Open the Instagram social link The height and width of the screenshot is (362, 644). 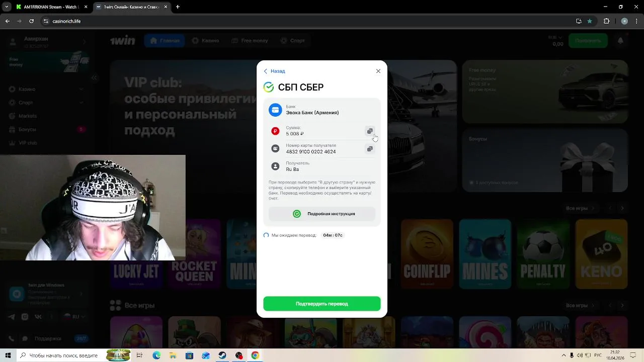[x=25, y=317]
